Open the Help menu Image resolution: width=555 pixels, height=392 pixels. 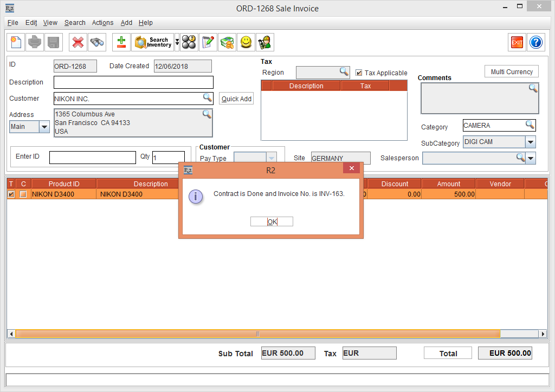tap(145, 23)
